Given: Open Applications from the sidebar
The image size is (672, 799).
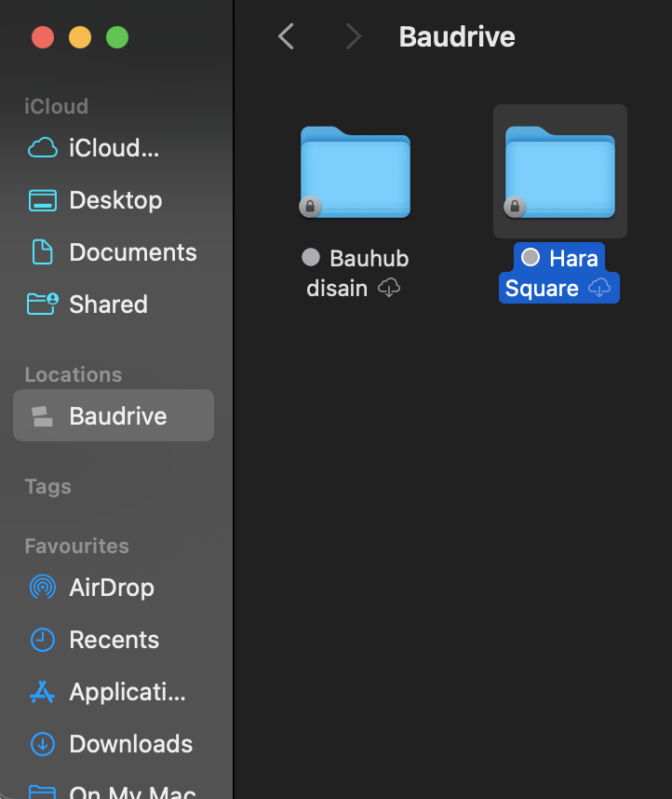Looking at the screenshot, I should [x=127, y=692].
